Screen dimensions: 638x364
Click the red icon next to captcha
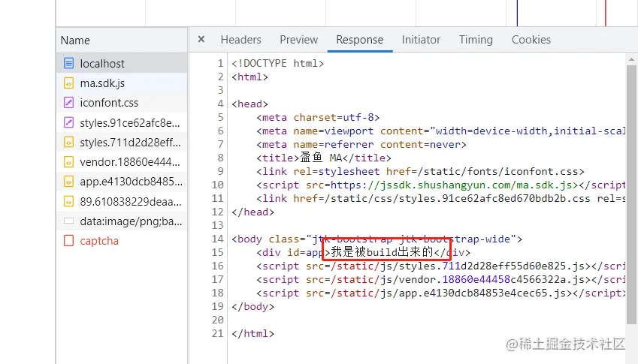69,240
